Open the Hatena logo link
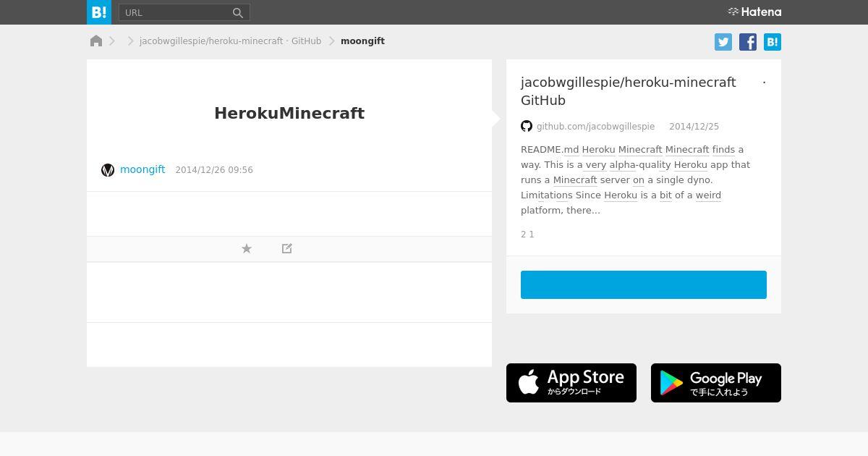 tap(754, 12)
